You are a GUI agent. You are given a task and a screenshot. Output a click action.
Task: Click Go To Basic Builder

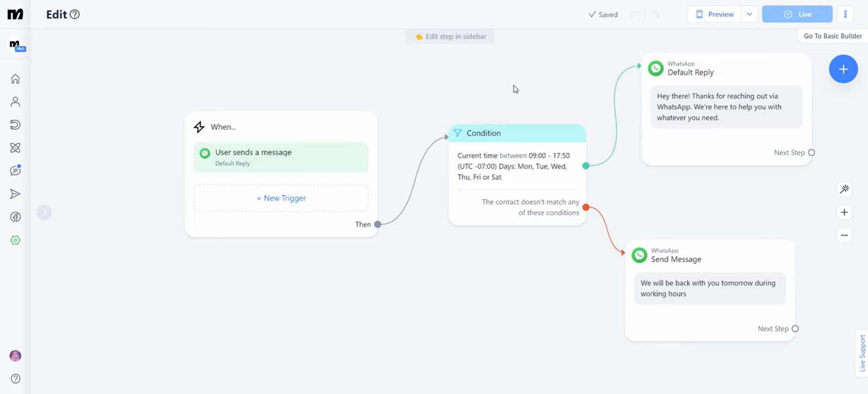(832, 36)
